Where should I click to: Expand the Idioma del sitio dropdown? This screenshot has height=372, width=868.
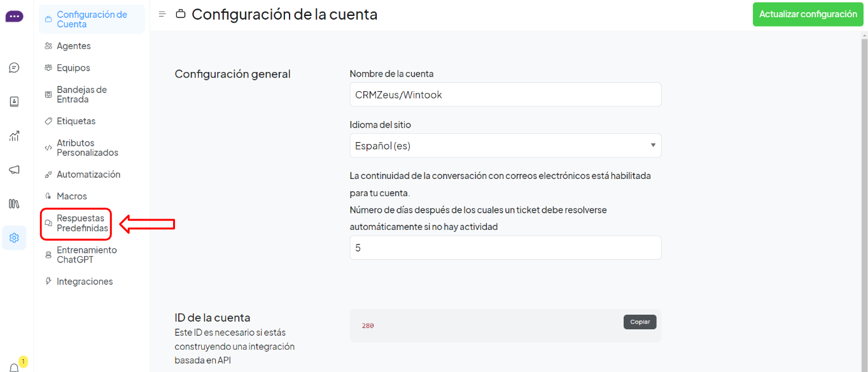click(505, 145)
